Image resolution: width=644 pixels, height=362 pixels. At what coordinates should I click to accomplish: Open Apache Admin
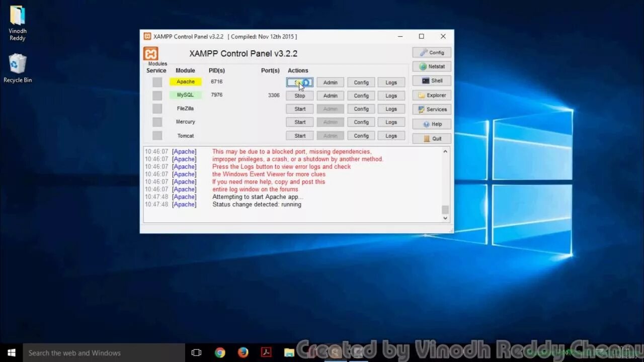(x=331, y=82)
